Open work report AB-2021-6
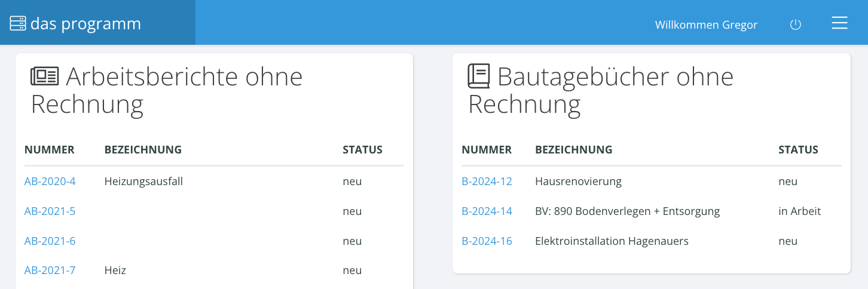This screenshot has height=289, width=868. tap(50, 241)
